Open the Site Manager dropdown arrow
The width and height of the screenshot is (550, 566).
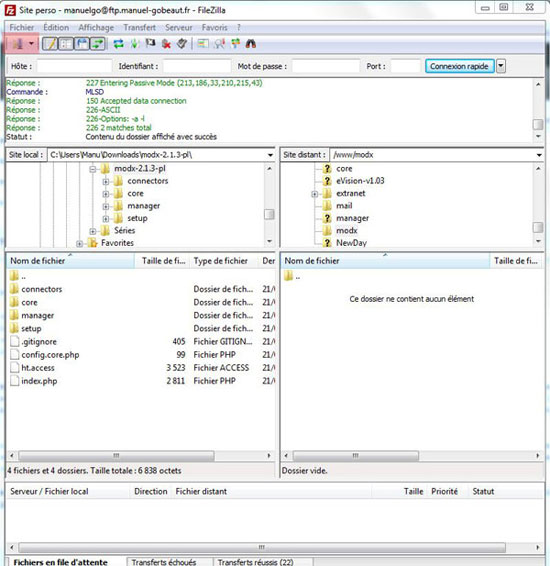tap(31, 44)
